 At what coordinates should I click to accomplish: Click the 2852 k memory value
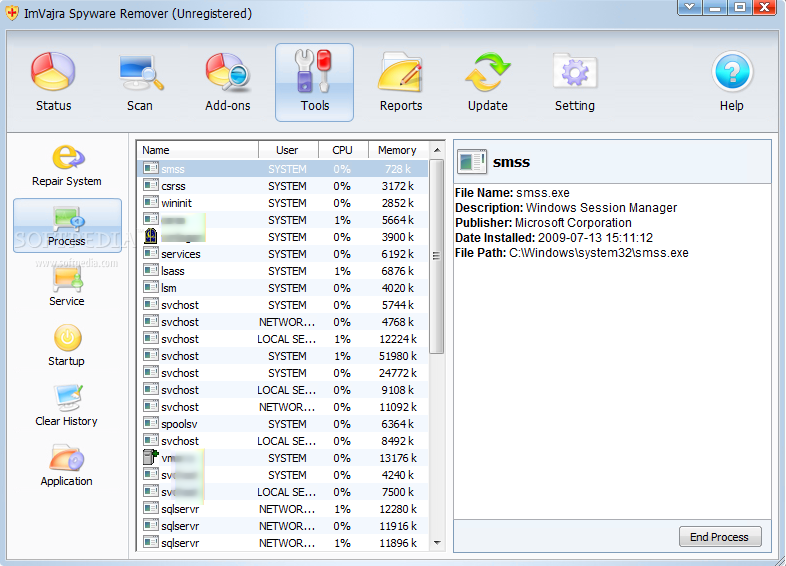398,203
